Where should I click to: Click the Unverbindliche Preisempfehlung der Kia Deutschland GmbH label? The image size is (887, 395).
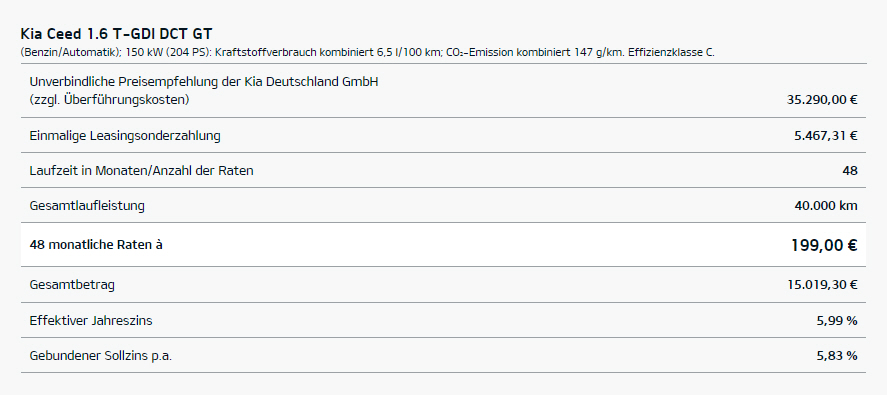pyautogui.click(x=204, y=82)
